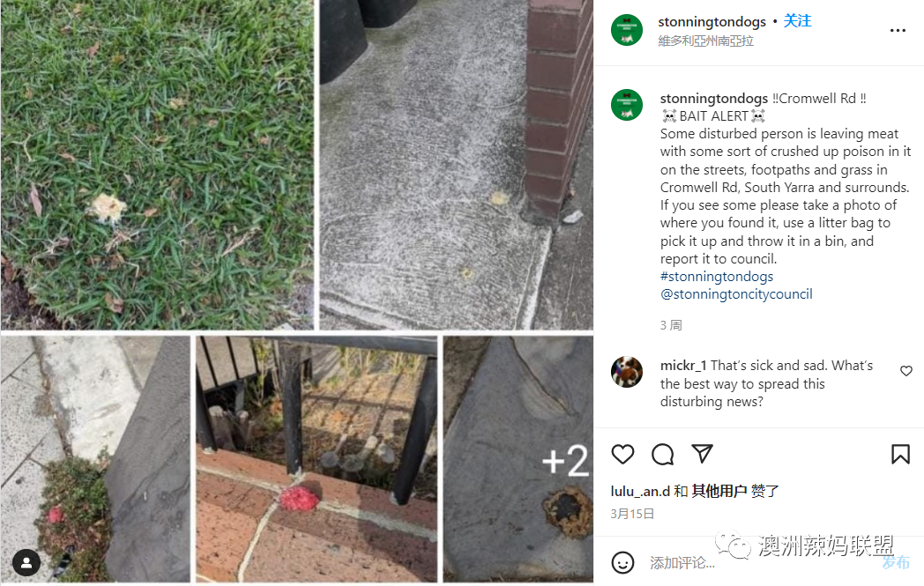Like mickr_1's comment with the small heart
Image resolution: width=924 pixels, height=586 pixels.
[x=906, y=370]
